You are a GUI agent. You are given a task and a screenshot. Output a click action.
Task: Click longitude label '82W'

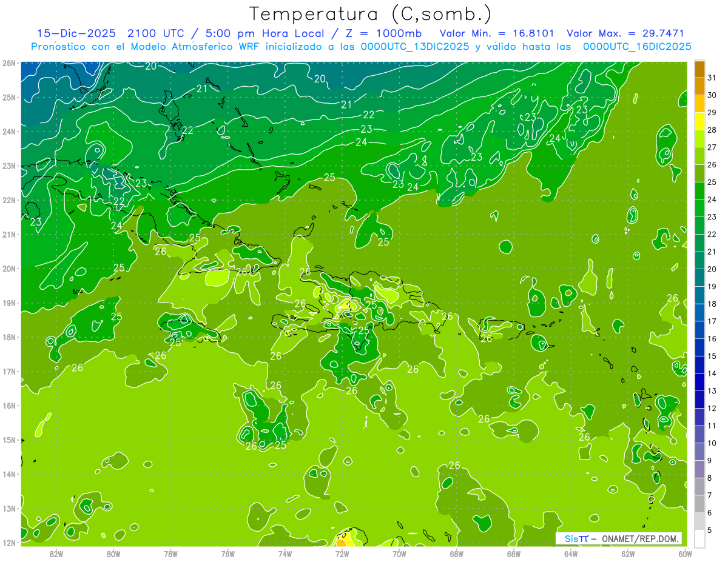click(56, 554)
